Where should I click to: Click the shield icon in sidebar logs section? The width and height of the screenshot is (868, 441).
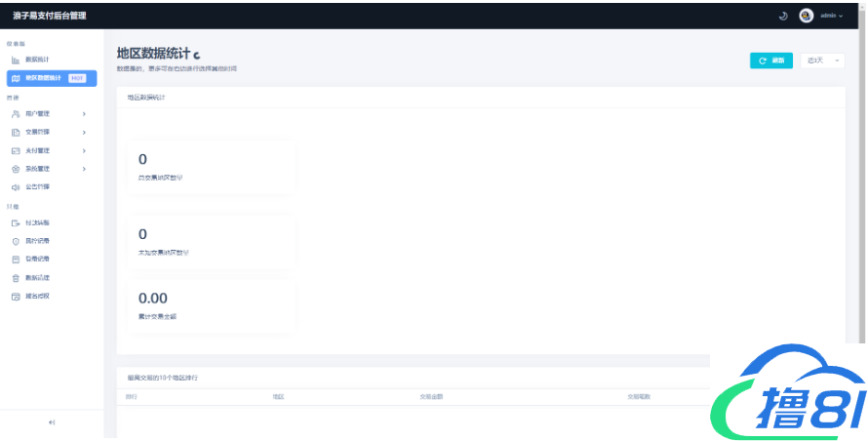16,241
